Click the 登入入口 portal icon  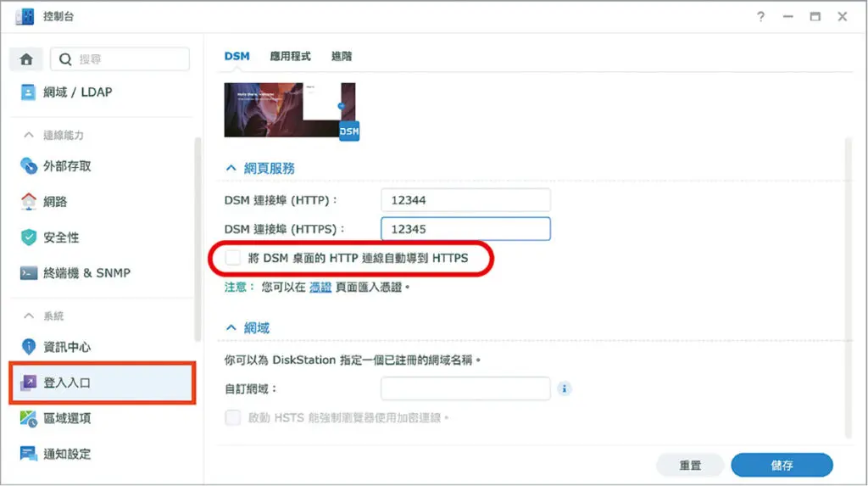[28, 383]
